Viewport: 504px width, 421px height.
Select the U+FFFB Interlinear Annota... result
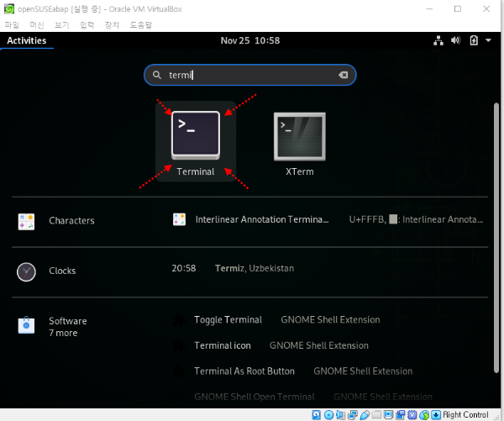point(416,219)
